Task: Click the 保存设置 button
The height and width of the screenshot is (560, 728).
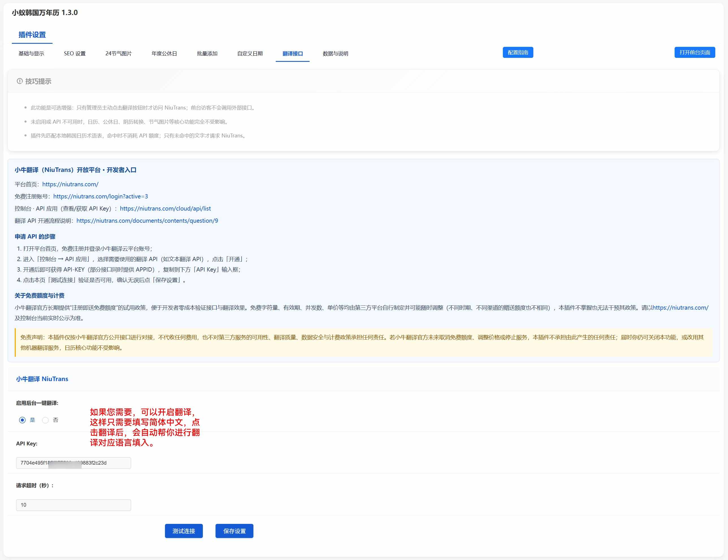Action: 234,531
